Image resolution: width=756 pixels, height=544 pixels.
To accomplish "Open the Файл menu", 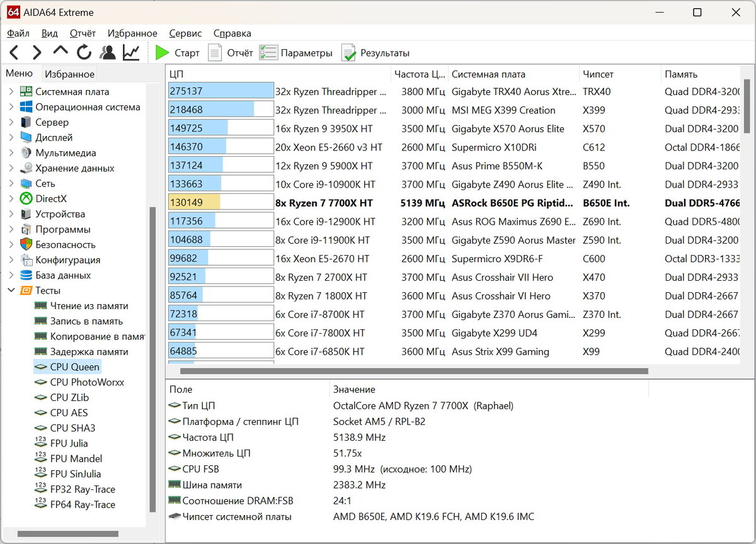I will [x=18, y=33].
